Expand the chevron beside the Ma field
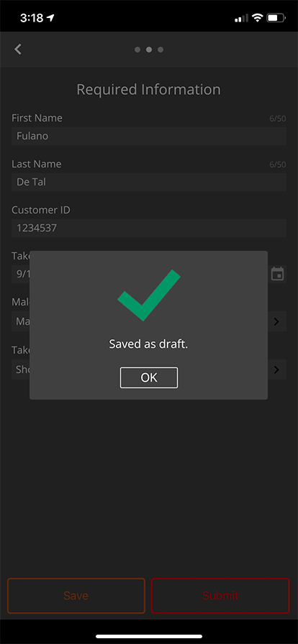This screenshot has width=298, height=644. [276, 321]
